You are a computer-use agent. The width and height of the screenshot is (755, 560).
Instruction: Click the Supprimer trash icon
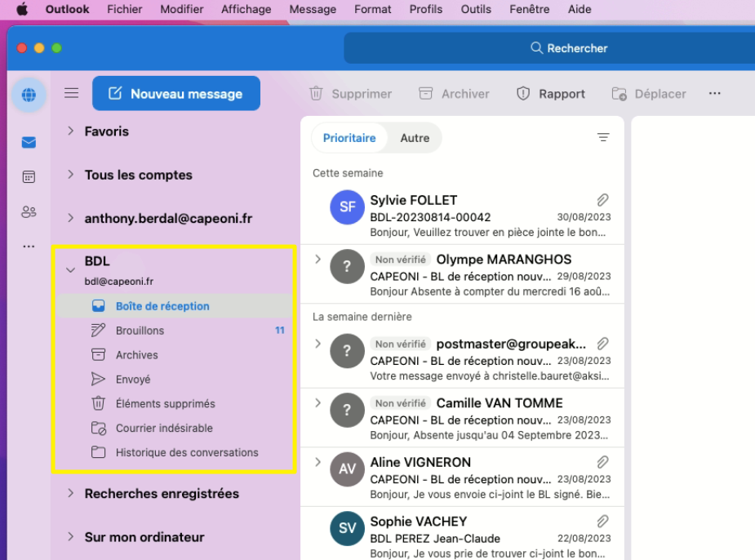316,93
